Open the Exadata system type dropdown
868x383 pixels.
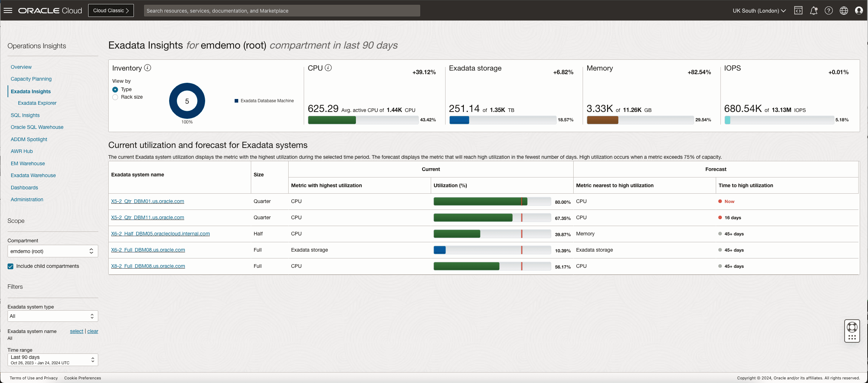(x=52, y=316)
